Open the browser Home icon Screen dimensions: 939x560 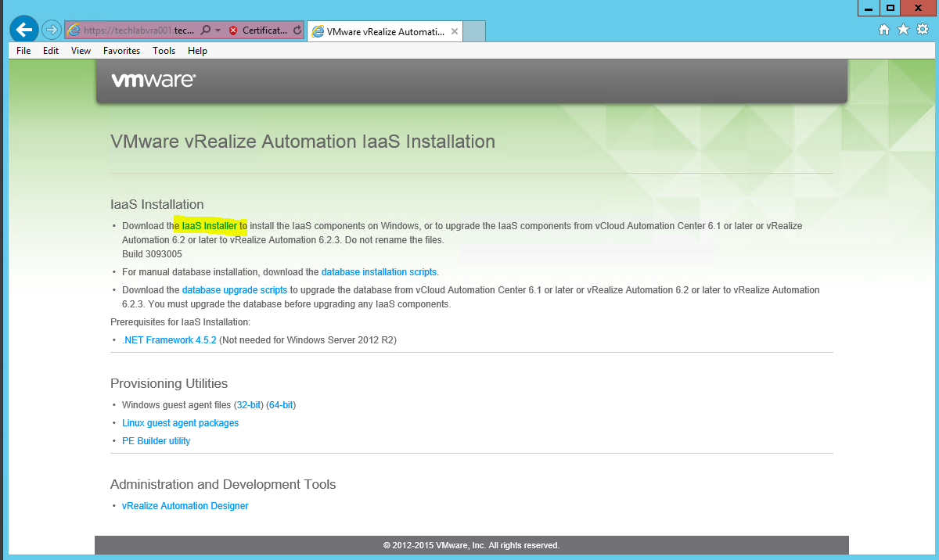tap(884, 30)
